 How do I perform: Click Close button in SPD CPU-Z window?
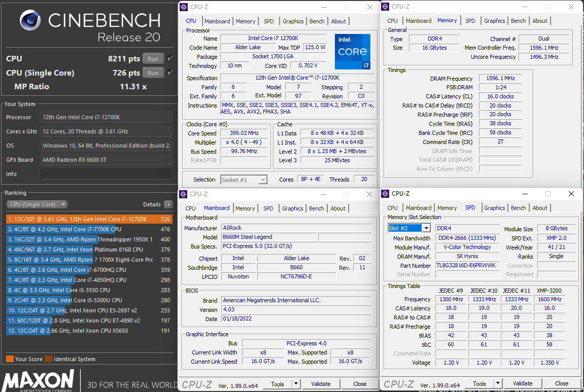click(562, 383)
